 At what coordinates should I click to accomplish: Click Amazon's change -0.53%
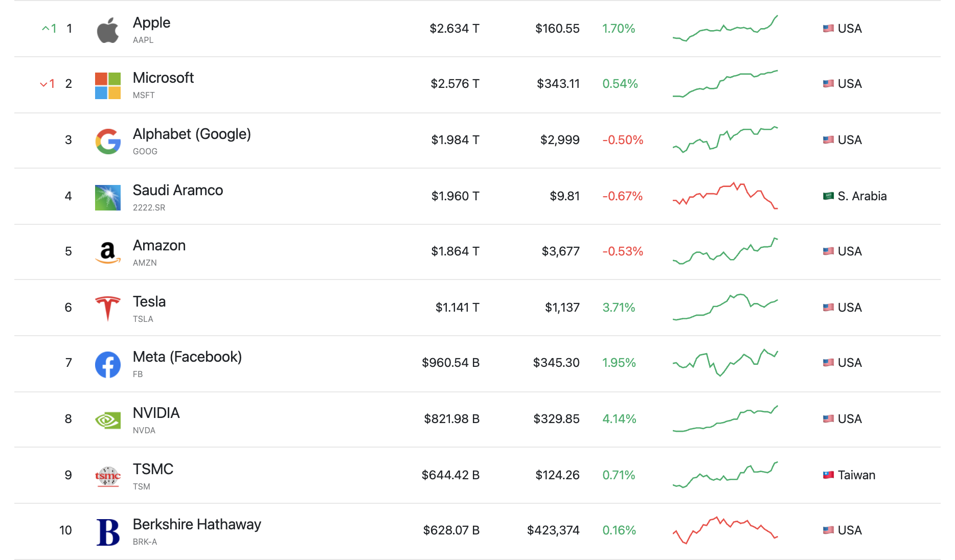tap(623, 251)
